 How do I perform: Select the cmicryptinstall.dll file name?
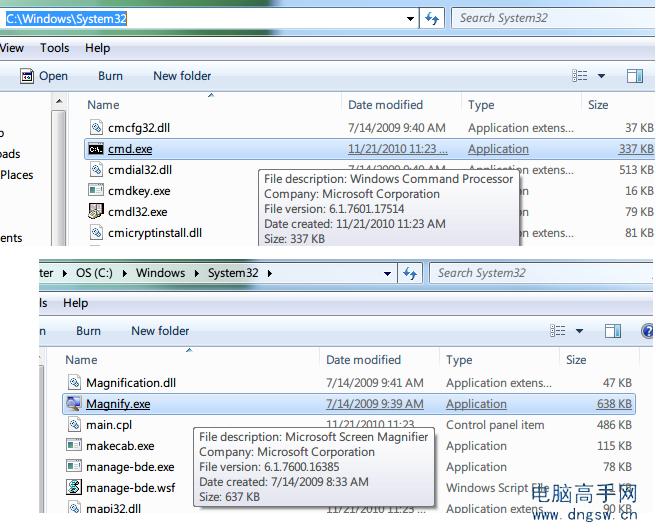(x=155, y=233)
